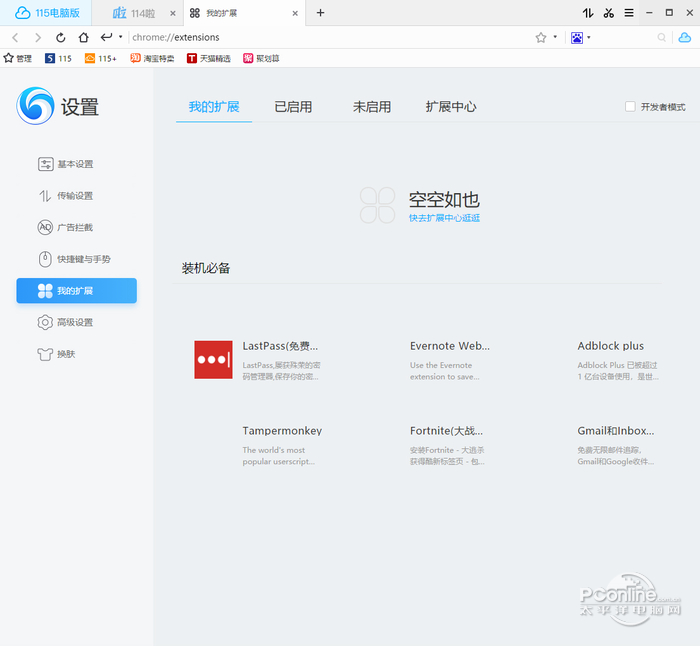The width and height of the screenshot is (700, 646).
Task: Go forward with the forward arrow
Action: pos(38,38)
